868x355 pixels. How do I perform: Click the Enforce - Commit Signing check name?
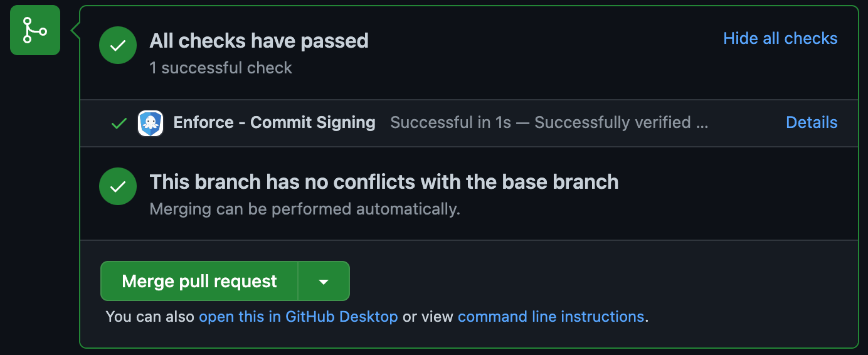click(274, 122)
